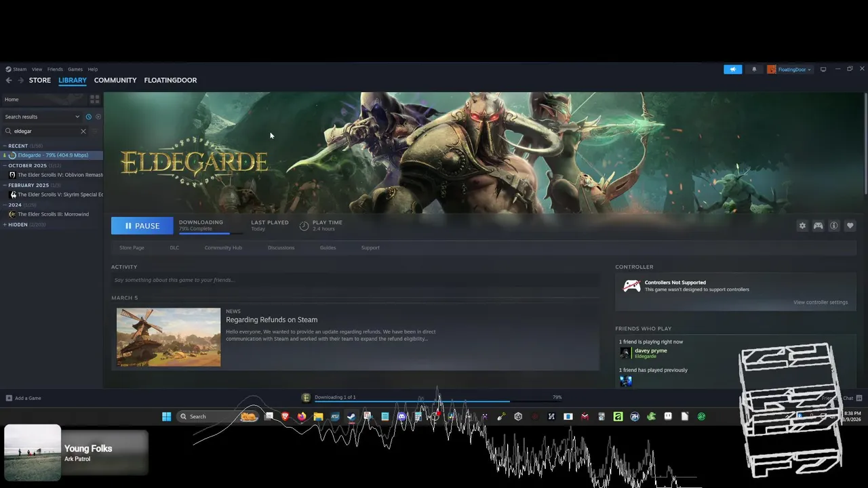Open advanced filter options icon
The image size is (868, 488).
pyautogui.click(x=95, y=131)
